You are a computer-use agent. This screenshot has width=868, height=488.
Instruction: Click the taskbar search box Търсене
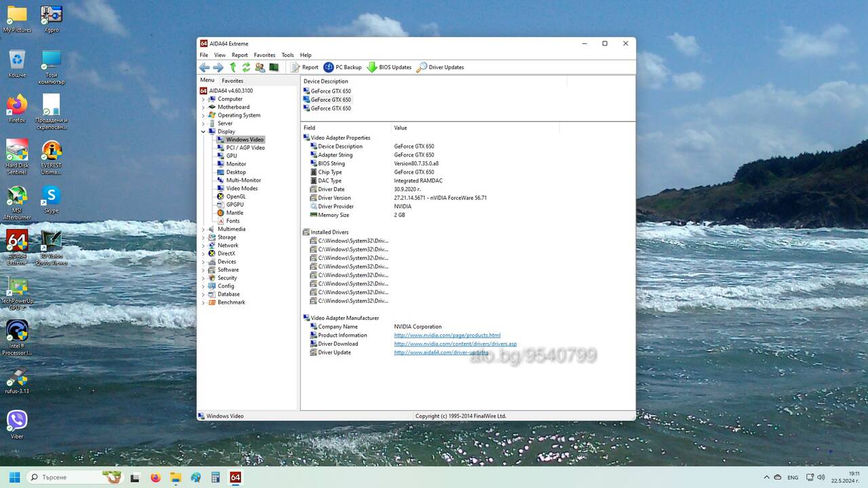pos(75,477)
